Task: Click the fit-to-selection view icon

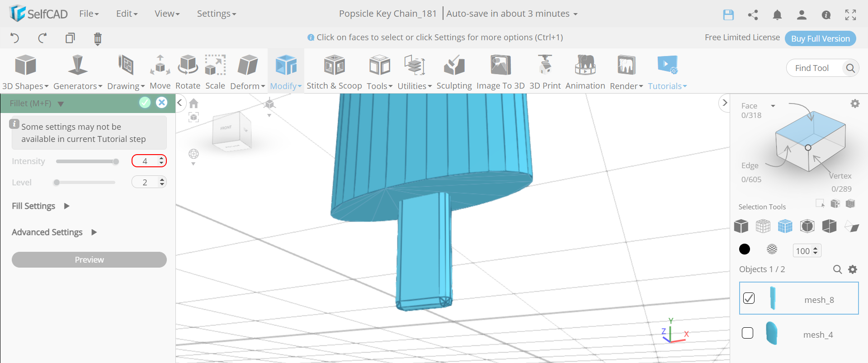Action: pyautogui.click(x=193, y=118)
